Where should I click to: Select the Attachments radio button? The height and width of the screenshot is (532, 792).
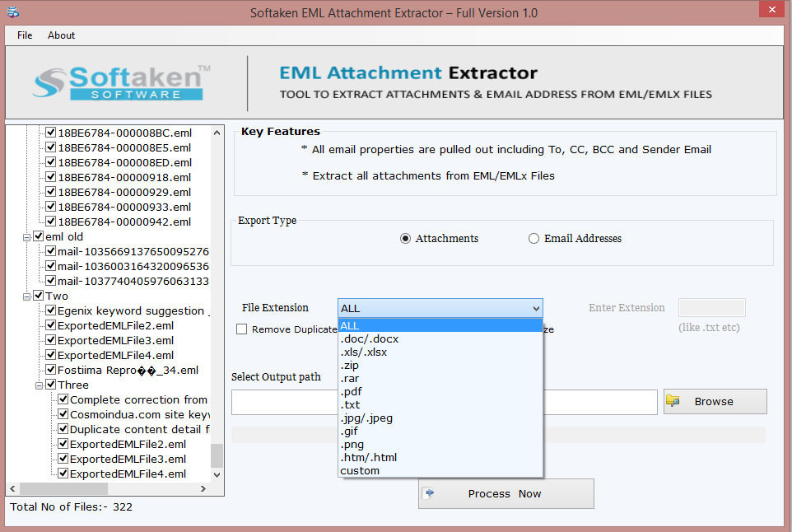coord(405,239)
